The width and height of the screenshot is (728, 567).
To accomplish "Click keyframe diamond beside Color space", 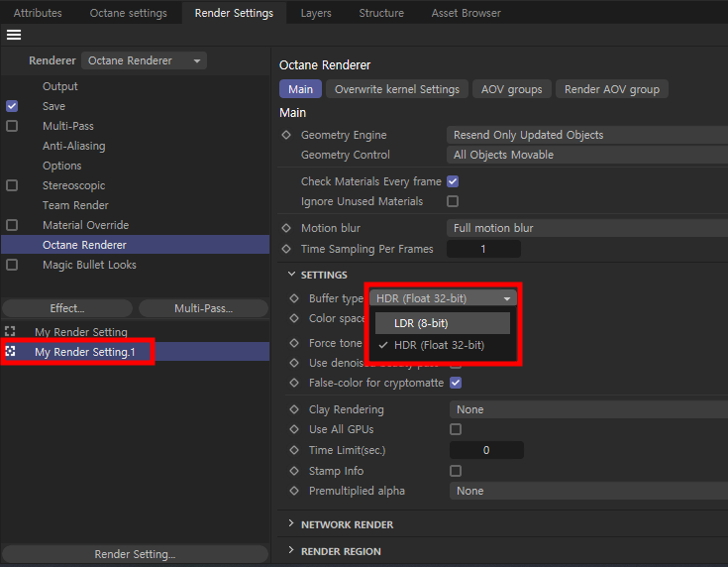I will 294,318.
